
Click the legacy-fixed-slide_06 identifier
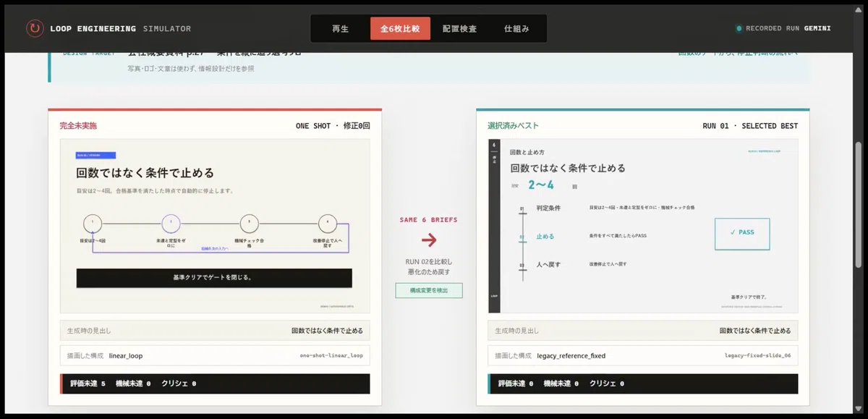[758, 356]
